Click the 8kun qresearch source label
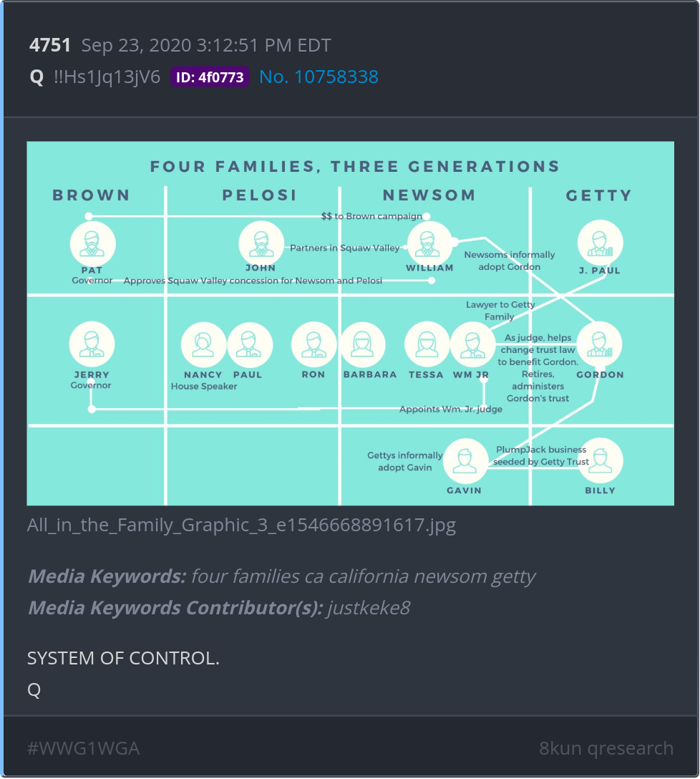Viewport: 700px width, 779px height. click(606, 748)
